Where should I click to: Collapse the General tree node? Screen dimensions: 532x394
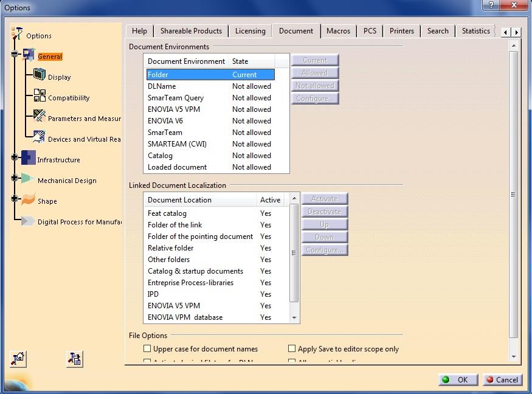(15, 54)
